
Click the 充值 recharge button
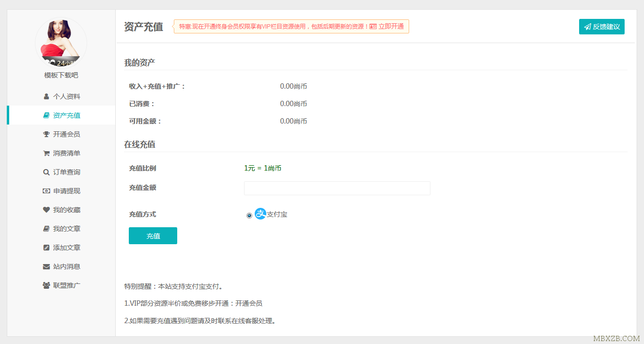coord(153,235)
